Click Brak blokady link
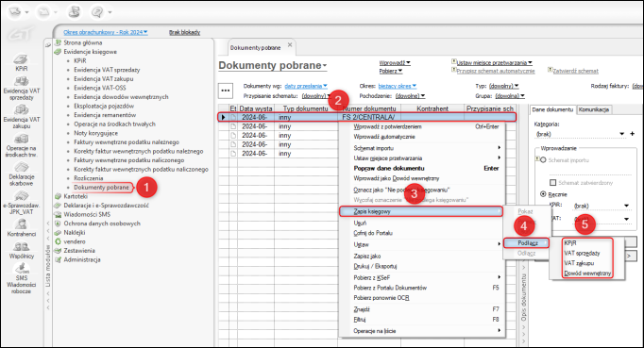Screen dimensions: 644x348 [x=184, y=32]
